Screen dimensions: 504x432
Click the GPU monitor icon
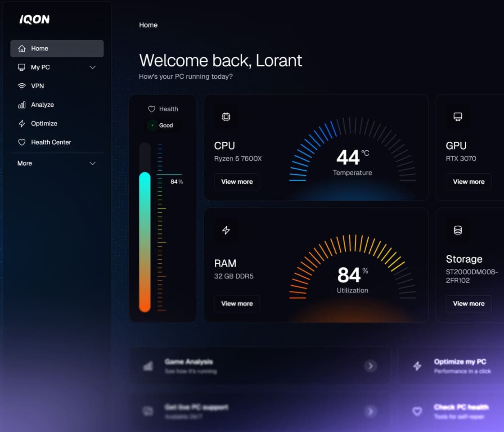pyautogui.click(x=458, y=117)
